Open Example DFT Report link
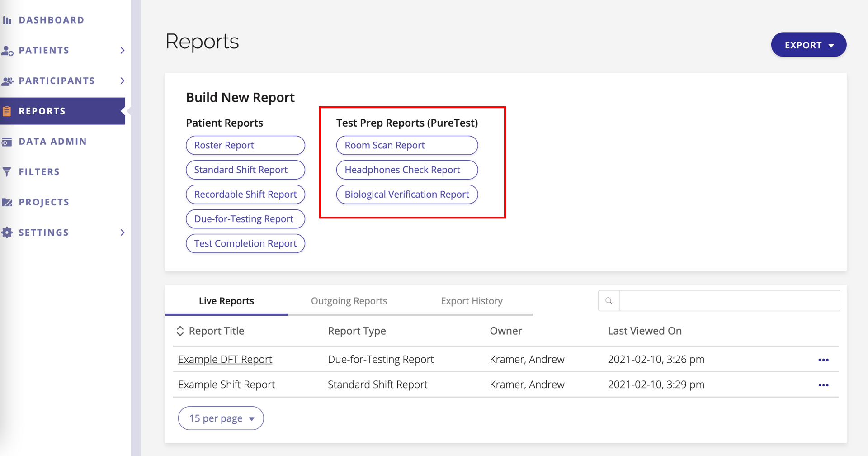The height and width of the screenshot is (456, 868). tap(225, 359)
